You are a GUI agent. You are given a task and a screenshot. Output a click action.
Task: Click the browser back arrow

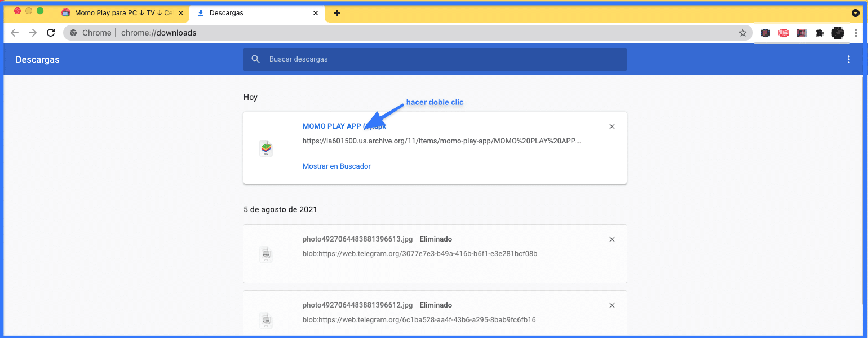(15, 33)
